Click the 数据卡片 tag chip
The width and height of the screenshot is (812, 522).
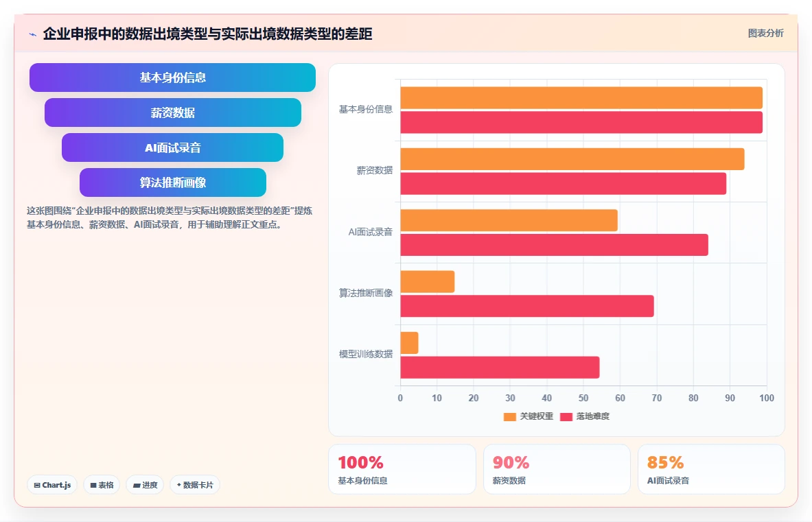pos(195,485)
